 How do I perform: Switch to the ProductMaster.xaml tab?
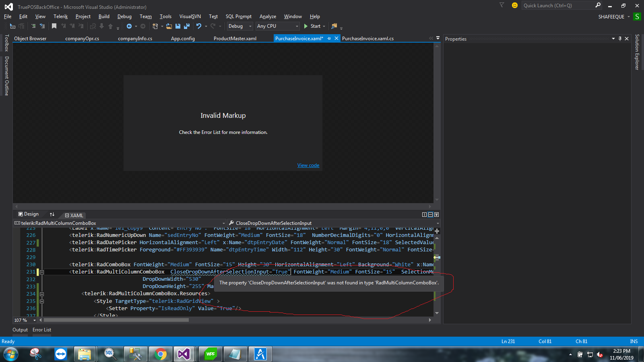235,39
